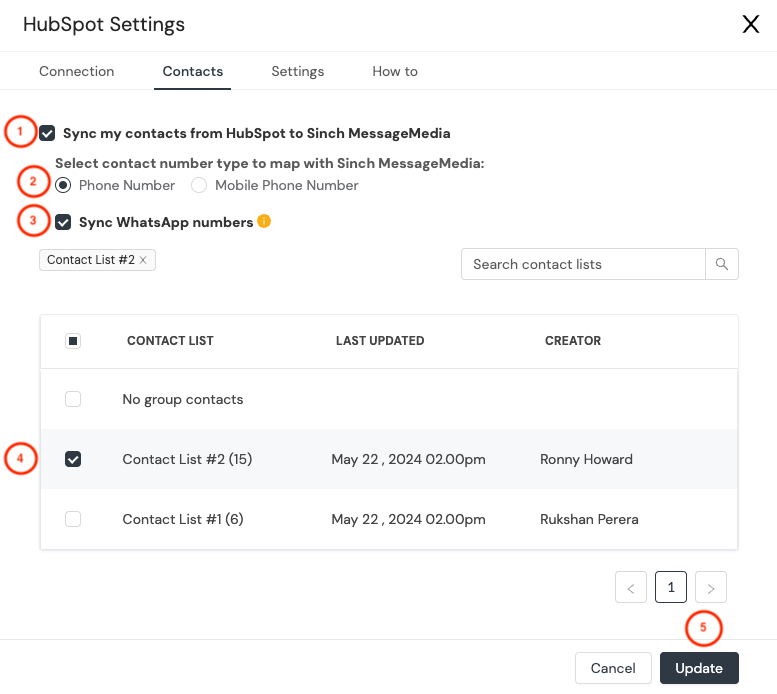Click the Contact List #2 (15) name
This screenshot has height=694, width=777.
(187, 459)
